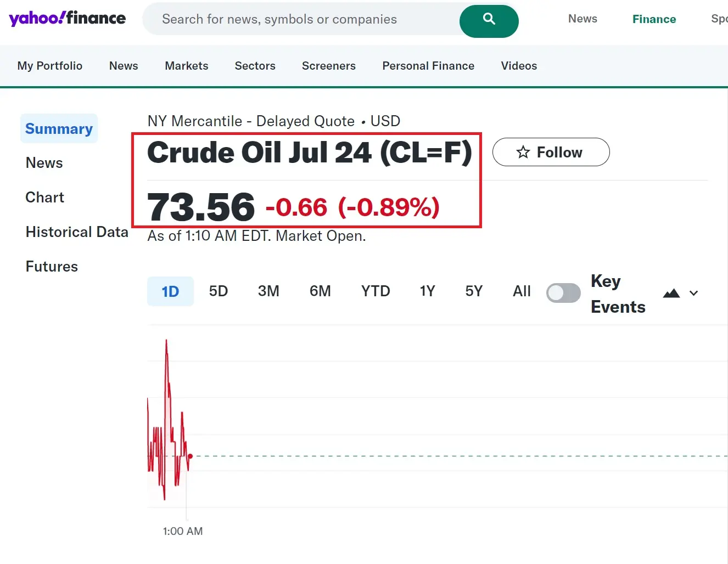Show the All time chart range

522,291
